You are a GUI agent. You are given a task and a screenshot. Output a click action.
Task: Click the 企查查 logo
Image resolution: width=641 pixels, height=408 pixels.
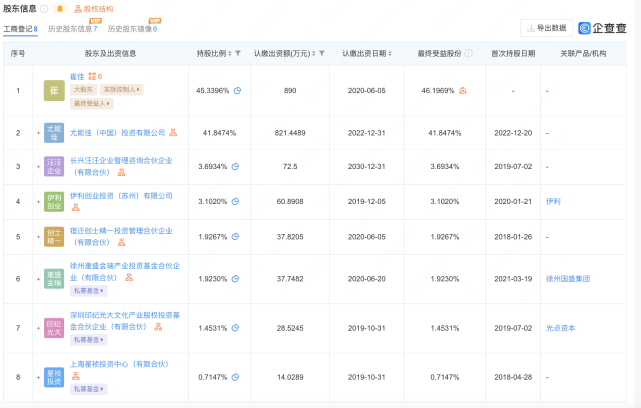point(603,28)
